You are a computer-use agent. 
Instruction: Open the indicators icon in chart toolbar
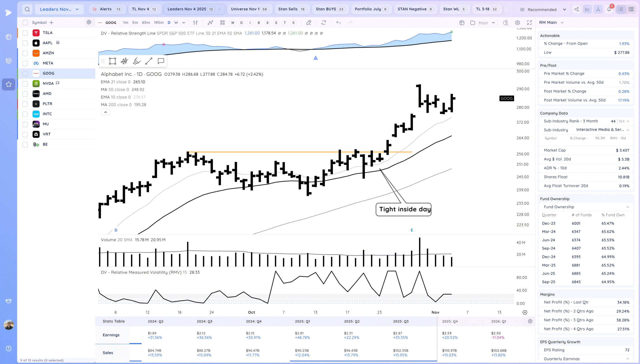(210, 22)
